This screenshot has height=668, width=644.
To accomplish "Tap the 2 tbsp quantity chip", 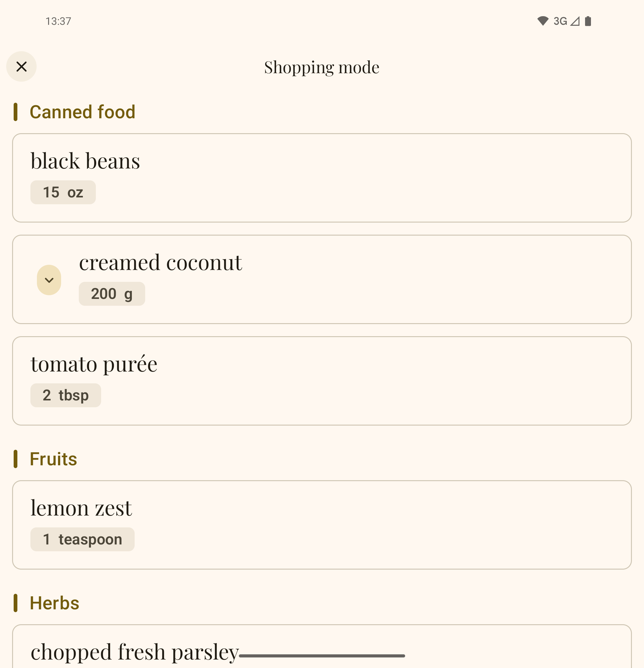I will pyautogui.click(x=66, y=395).
